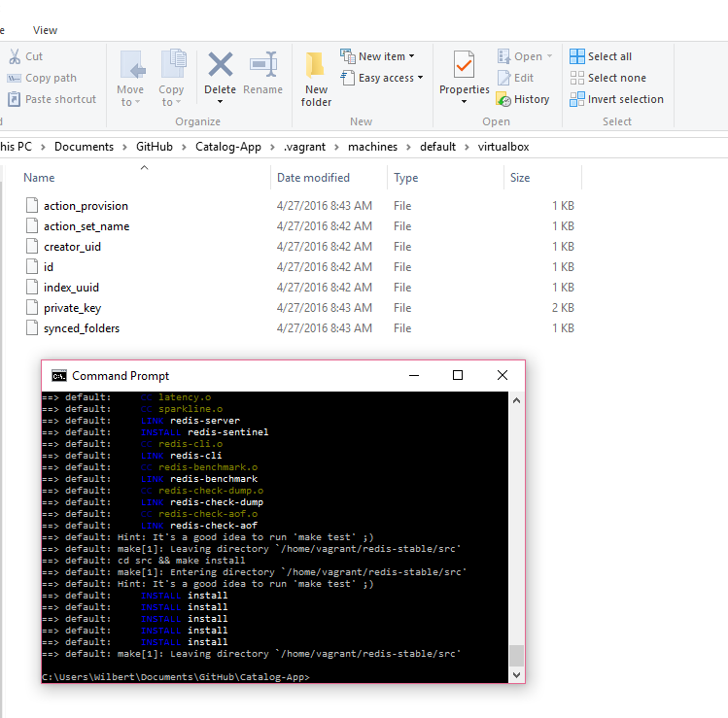The width and height of the screenshot is (728, 718).
Task: Click the History icon
Action: 503,99
